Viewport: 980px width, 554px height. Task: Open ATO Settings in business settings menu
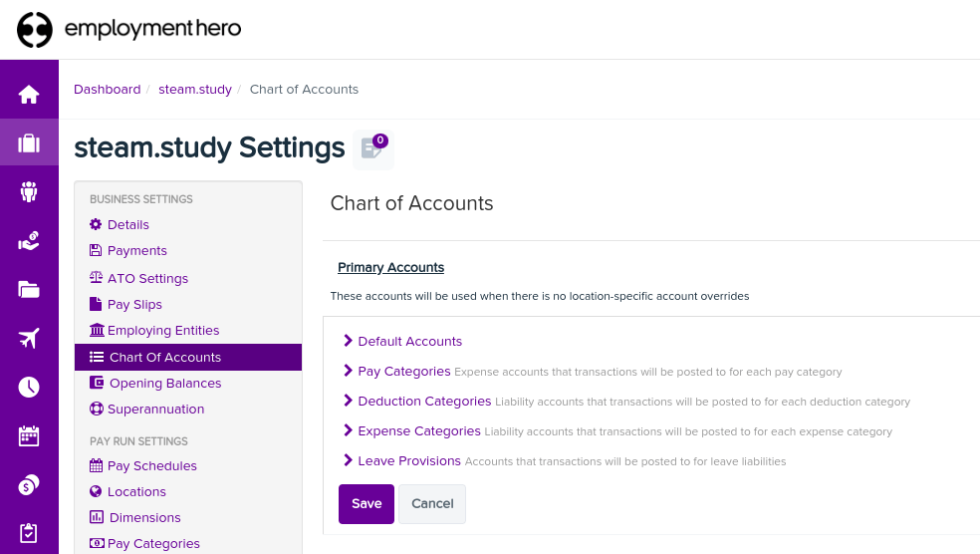click(147, 279)
